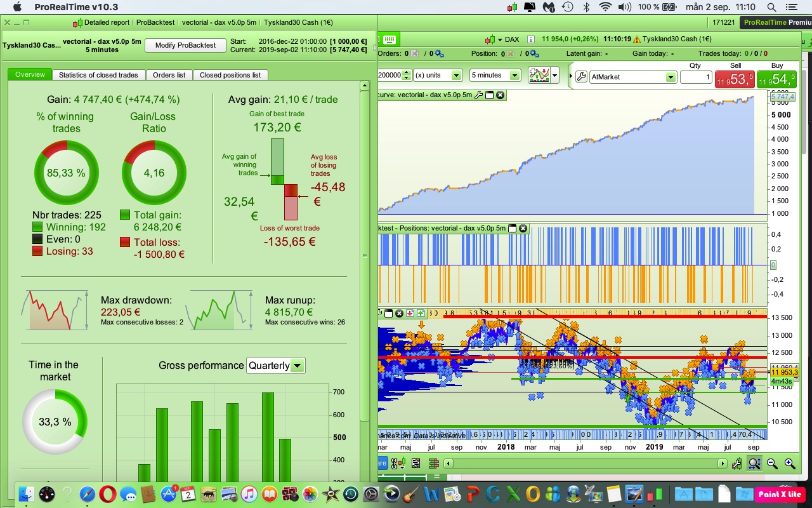This screenshot has width=812, height=508.
Task: Click the Modify ProBacktest button
Action: (x=185, y=45)
